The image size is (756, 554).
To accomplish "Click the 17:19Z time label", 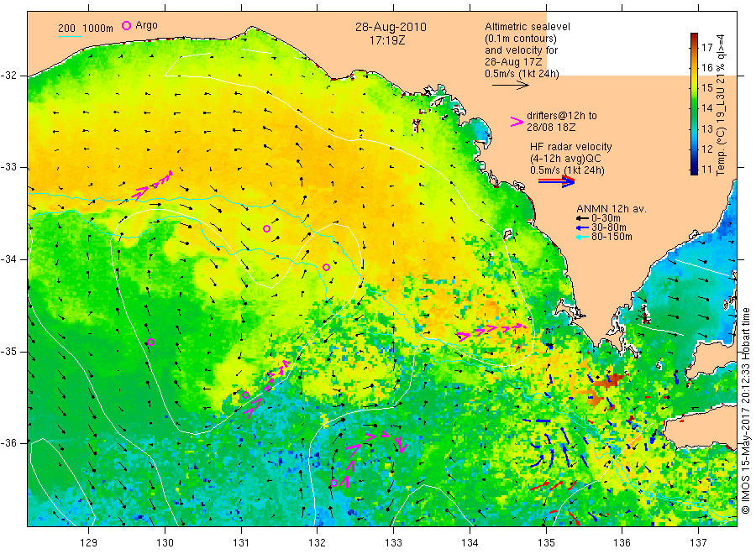I will (387, 40).
